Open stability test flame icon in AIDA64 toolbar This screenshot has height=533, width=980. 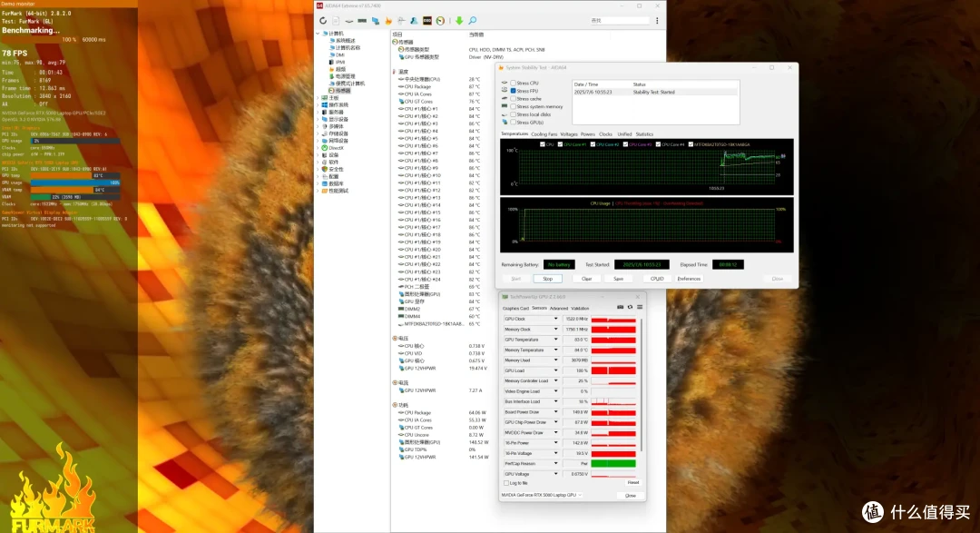point(388,21)
